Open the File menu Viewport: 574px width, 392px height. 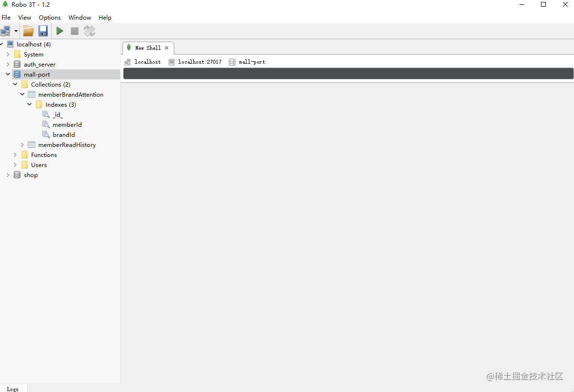click(x=6, y=18)
